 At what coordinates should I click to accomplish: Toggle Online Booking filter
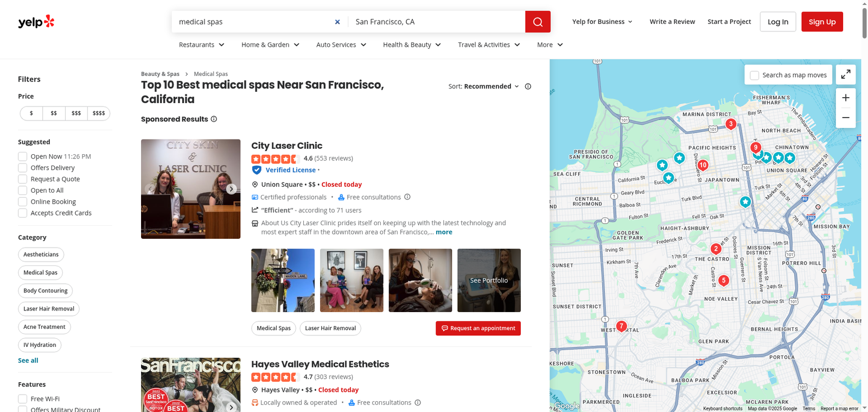point(23,202)
